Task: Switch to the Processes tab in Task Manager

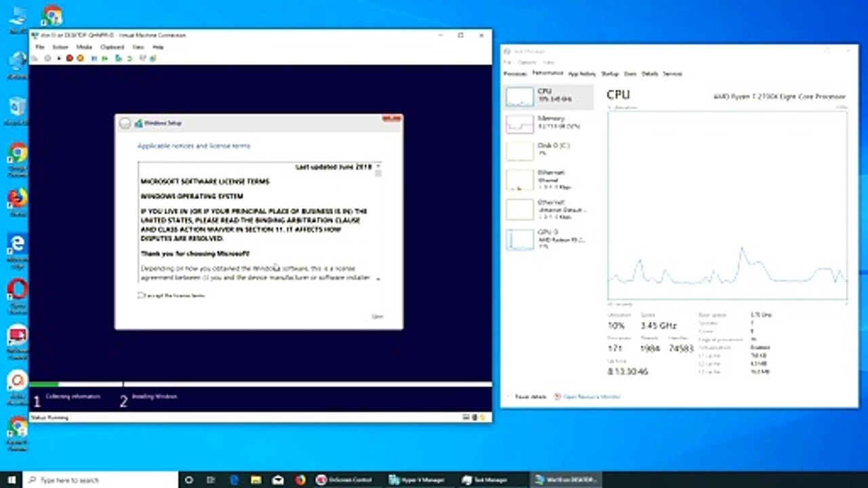Action: click(x=515, y=73)
